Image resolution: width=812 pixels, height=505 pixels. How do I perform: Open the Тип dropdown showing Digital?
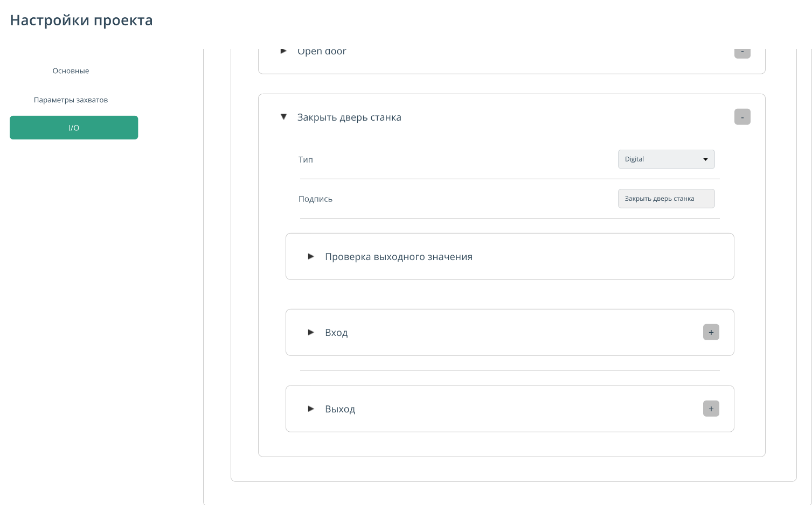[x=666, y=159]
